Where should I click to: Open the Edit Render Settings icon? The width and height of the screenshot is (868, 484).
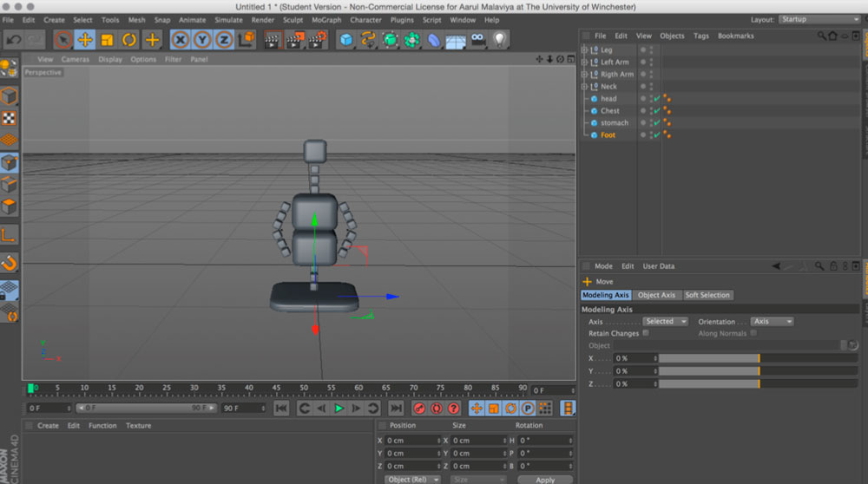point(317,40)
